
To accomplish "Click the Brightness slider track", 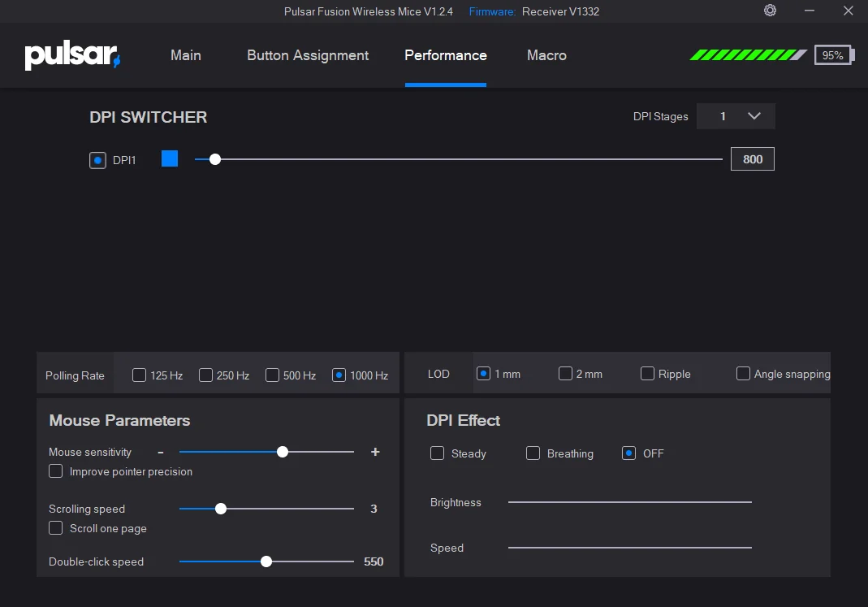I will (630, 502).
